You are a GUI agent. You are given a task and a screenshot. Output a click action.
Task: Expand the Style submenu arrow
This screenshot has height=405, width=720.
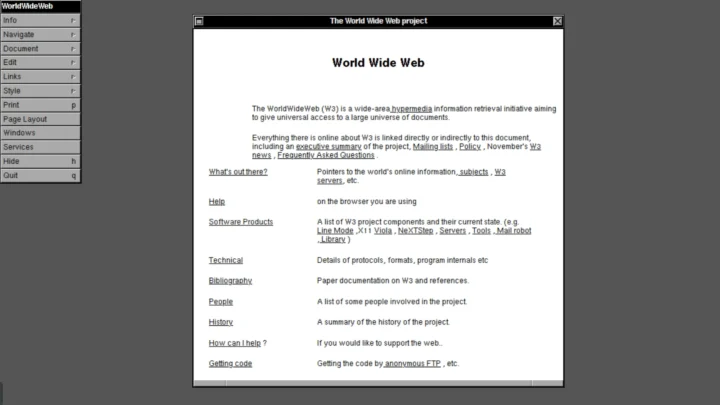[73, 91]
